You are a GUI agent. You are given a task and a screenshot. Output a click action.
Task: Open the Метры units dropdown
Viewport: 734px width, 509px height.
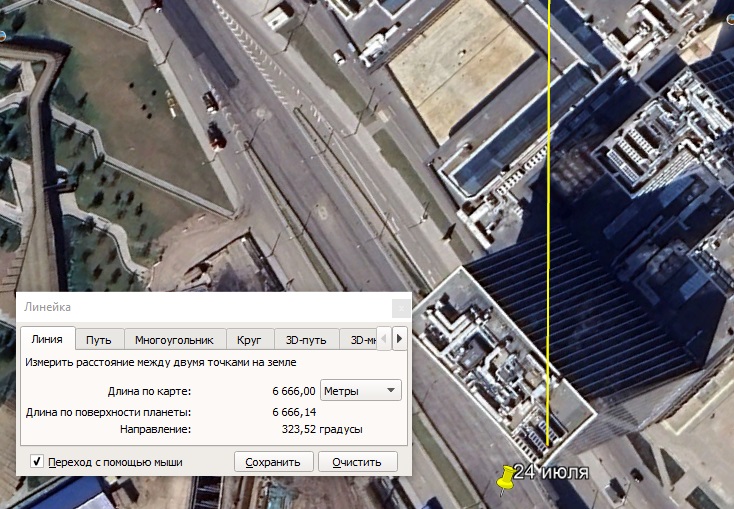[x=360, y=390]
